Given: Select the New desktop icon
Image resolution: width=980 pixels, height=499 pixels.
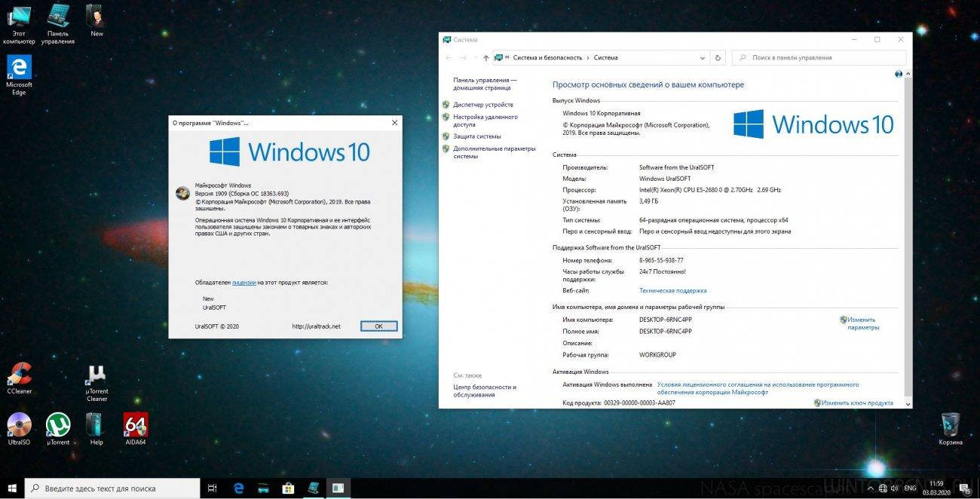Looking at the screenshot, I should coord(96,20).
